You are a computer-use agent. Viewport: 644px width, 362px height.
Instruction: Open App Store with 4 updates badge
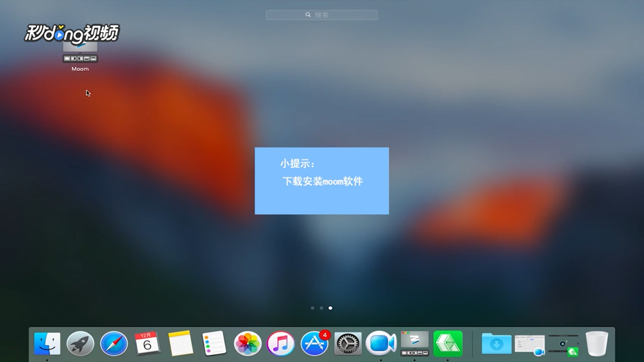click(x=315, y=343)
